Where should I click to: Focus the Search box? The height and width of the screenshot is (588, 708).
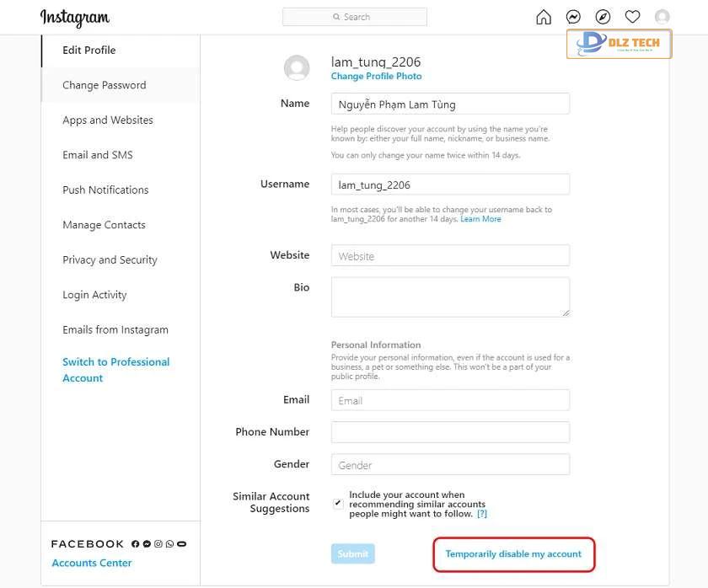pos(355,17)
